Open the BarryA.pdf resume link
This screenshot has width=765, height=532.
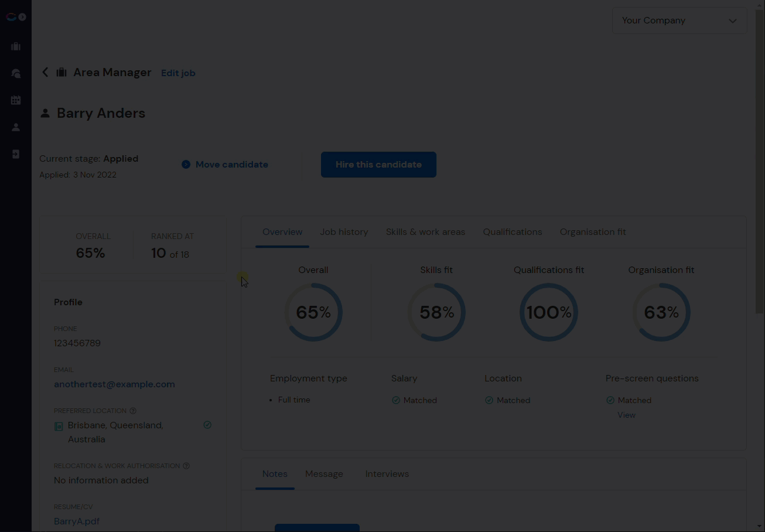click(77, 521)
